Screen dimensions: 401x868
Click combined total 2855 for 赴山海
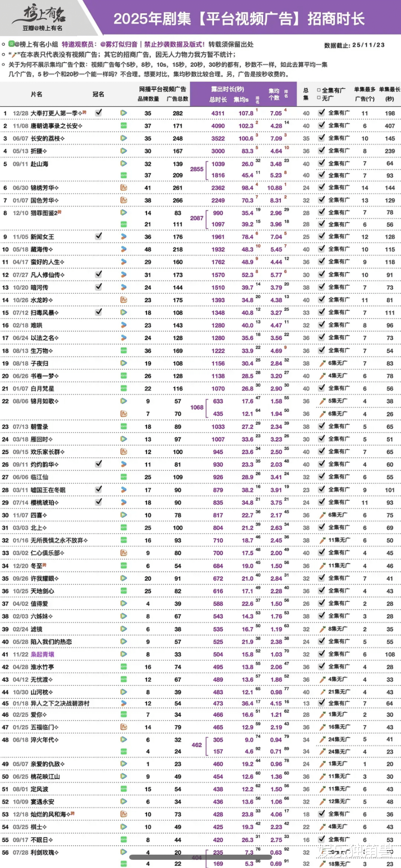coord(197,169)
